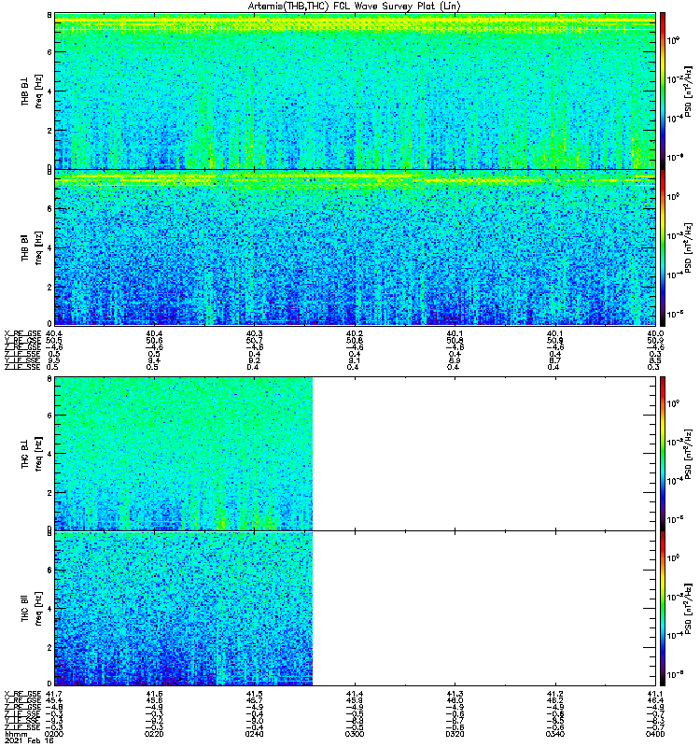The height and width of the screenshot is (747, 700).
Task: Click the "THC B⊥ freq [Hz]" axis label
Action: click(x=32, y=453)
